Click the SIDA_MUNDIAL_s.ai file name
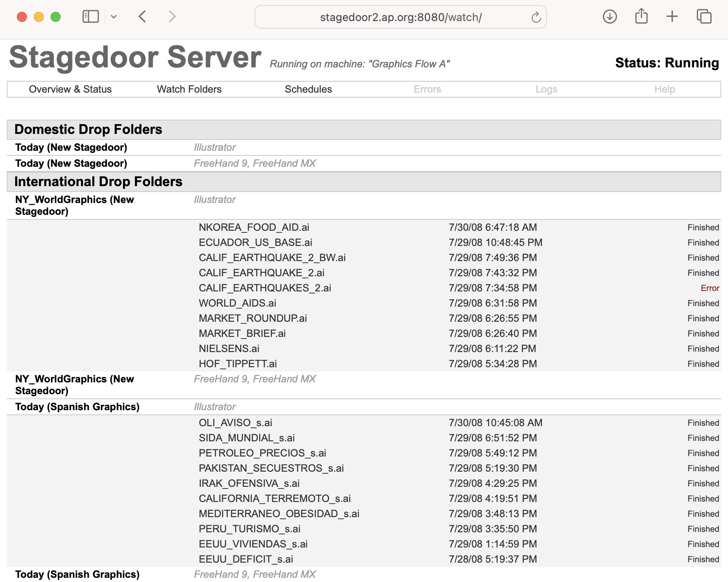728x582 pixels. coord(247,438)
